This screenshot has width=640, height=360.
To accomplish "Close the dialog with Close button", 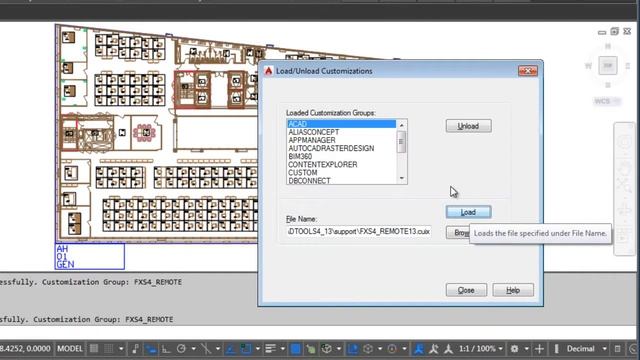I will click(x=466, y=290).
